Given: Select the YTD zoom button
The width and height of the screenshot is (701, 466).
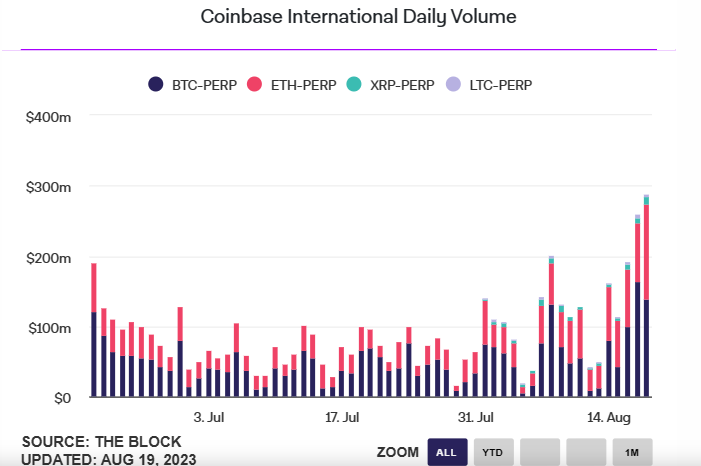Looking at the screenshot, I should 494,452.
